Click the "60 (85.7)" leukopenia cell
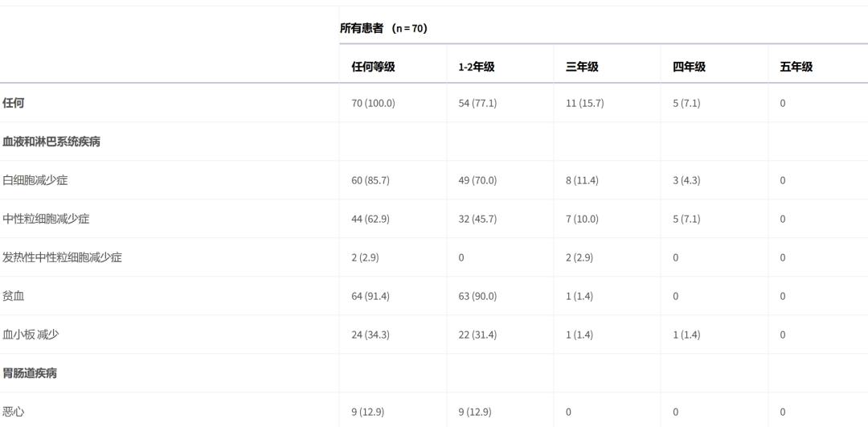Screen dimensions: 868x427 point(371,180)
